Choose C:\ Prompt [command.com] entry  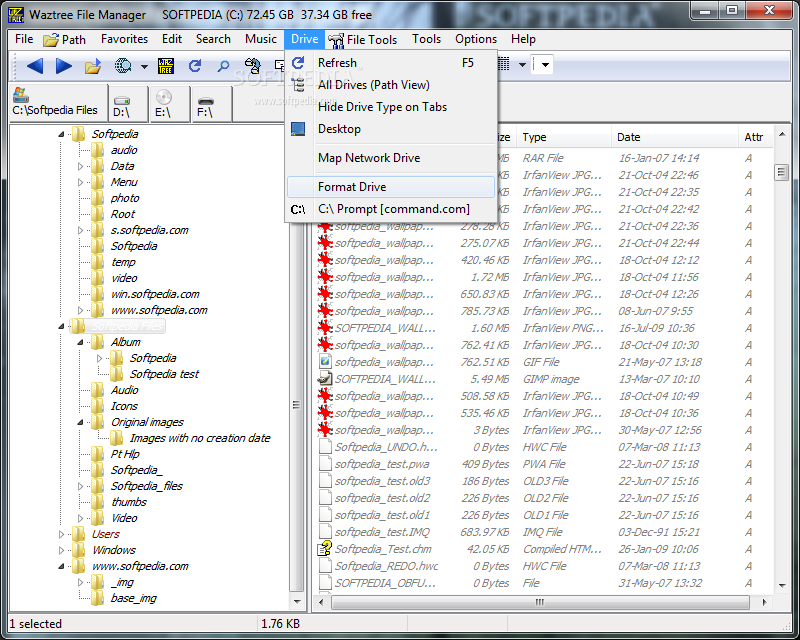click(391, 209)
